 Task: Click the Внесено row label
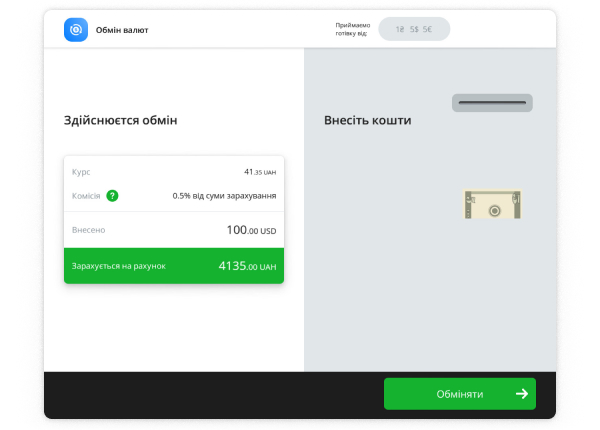(x=88, y=230)
